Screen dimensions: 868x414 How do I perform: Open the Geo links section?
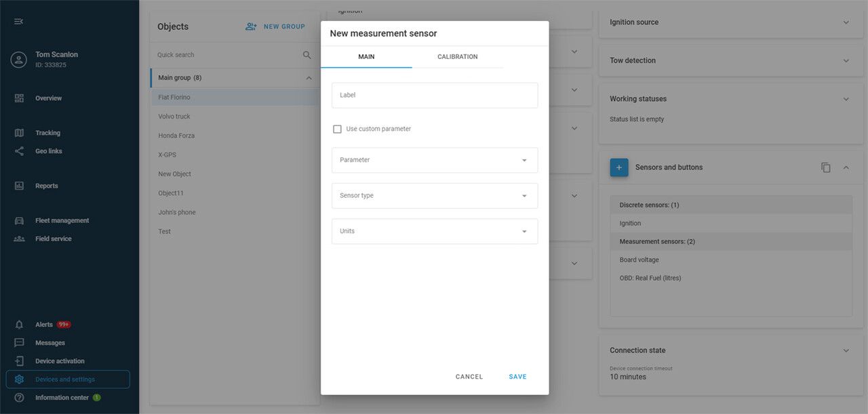pyautogui.click(x=49, y=151)
